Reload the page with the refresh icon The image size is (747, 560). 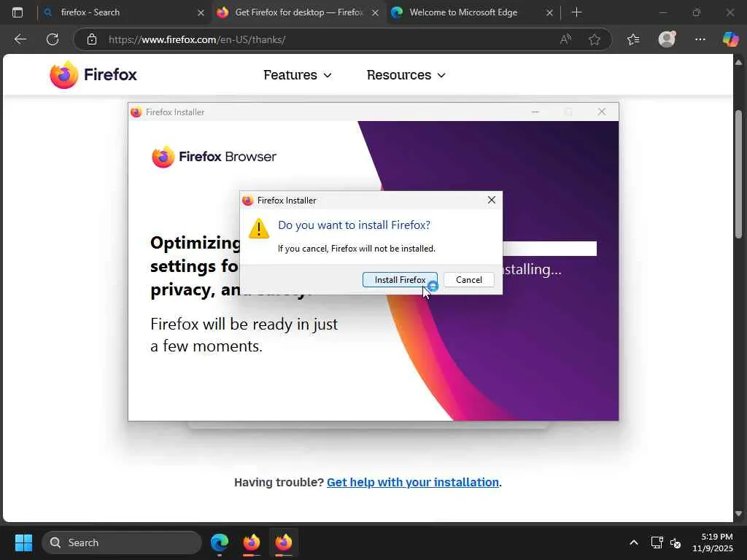(53, 39)
